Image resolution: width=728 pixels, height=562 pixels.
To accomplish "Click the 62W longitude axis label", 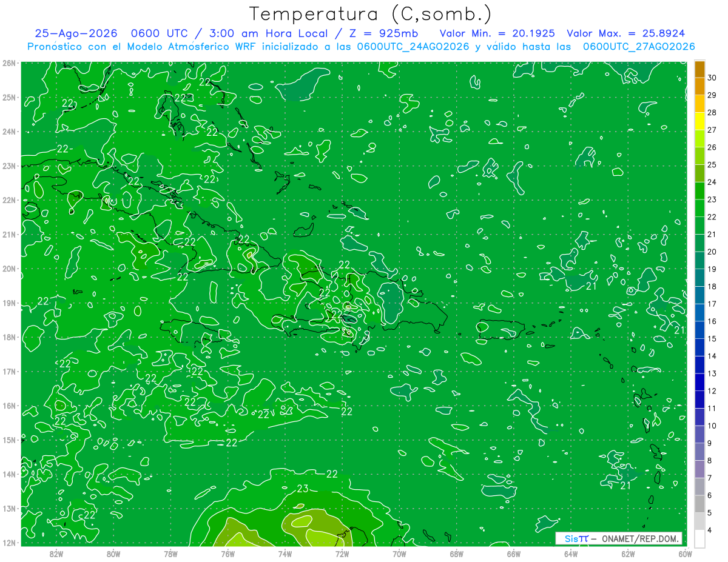I will (x=629, y=553).
